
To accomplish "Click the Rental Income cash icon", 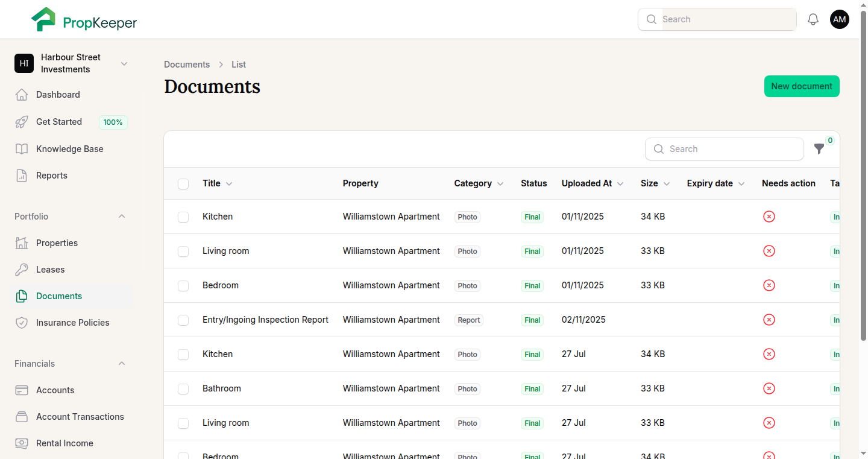I will coord(22,443).
